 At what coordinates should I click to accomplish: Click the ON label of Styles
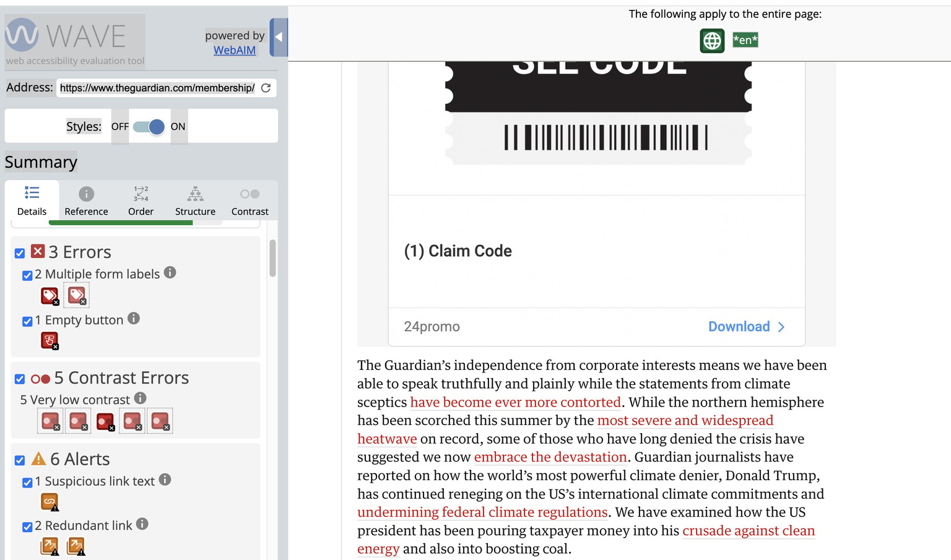[x=178, y=127]
